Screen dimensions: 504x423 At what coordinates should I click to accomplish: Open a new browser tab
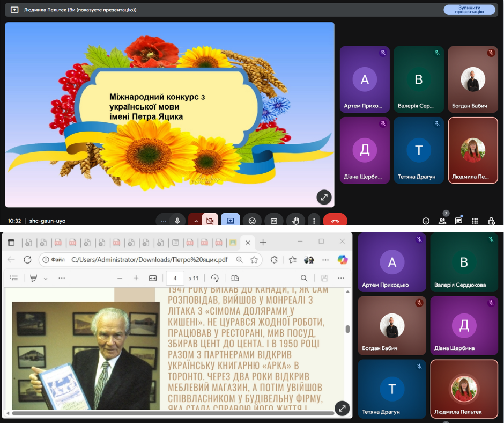click(263, 242)
